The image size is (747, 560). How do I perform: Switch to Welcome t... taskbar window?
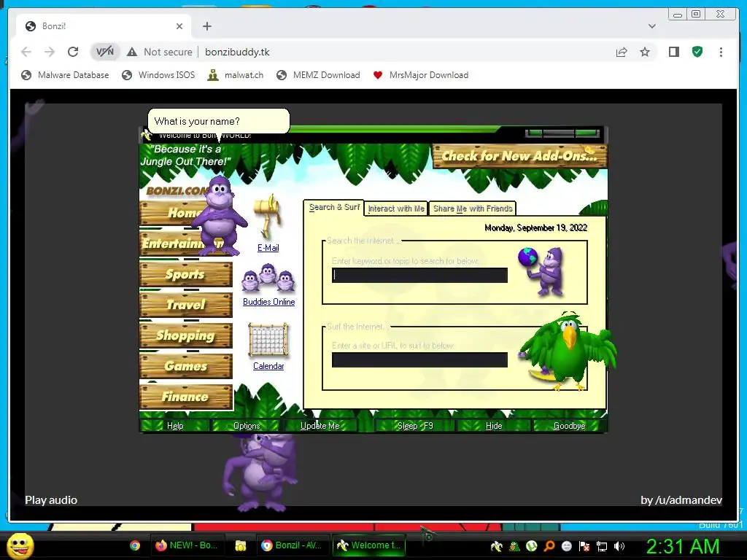pos(368,545)
